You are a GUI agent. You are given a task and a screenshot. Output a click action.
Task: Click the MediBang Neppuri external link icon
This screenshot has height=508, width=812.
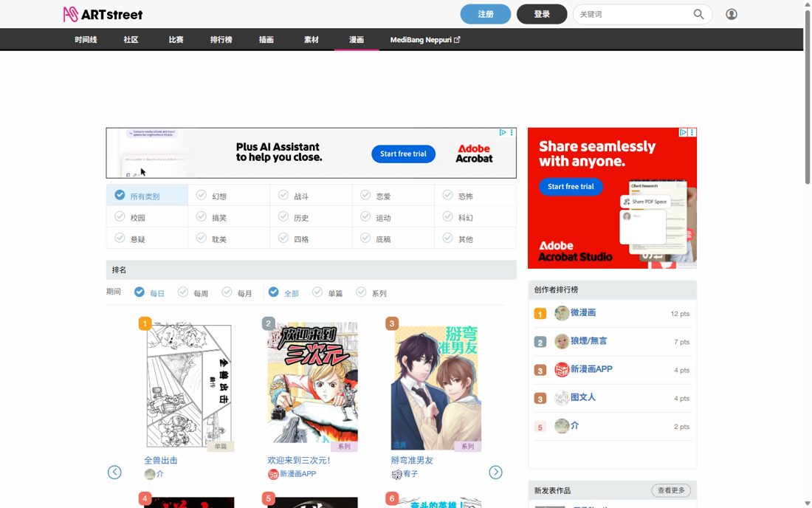[x=457, y=40]
